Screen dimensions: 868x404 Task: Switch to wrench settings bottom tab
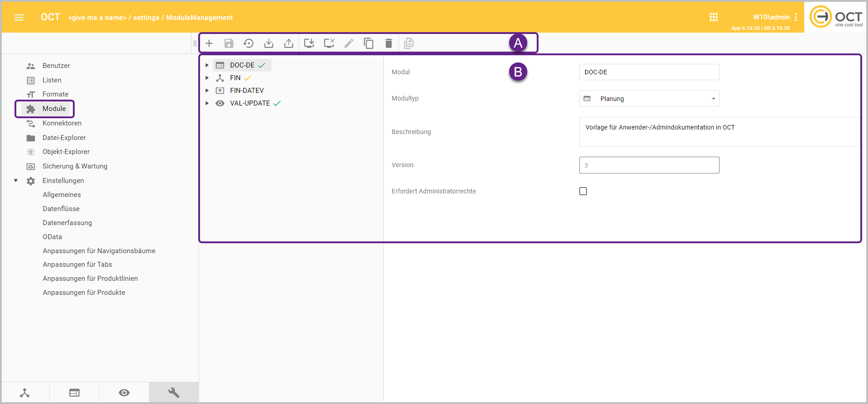click(174, 392)
